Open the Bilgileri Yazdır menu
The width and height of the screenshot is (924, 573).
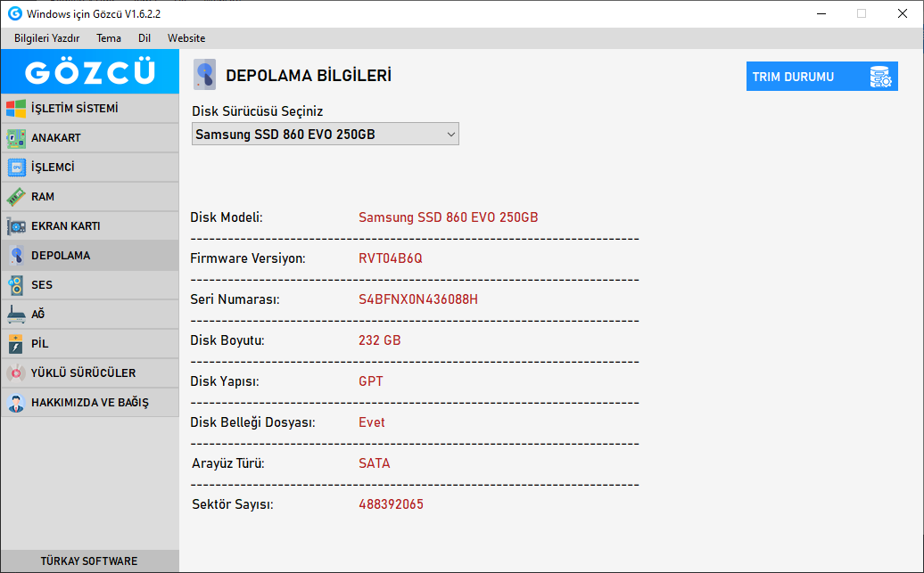pos(47,38)
